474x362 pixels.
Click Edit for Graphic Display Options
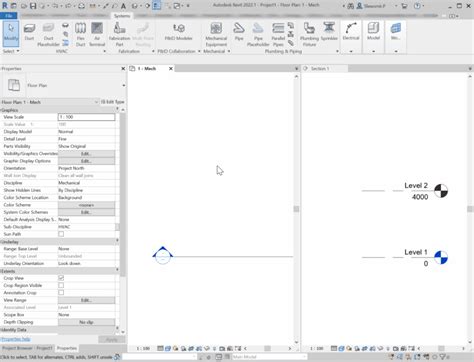pyautogui.click(x=86, y=161)
